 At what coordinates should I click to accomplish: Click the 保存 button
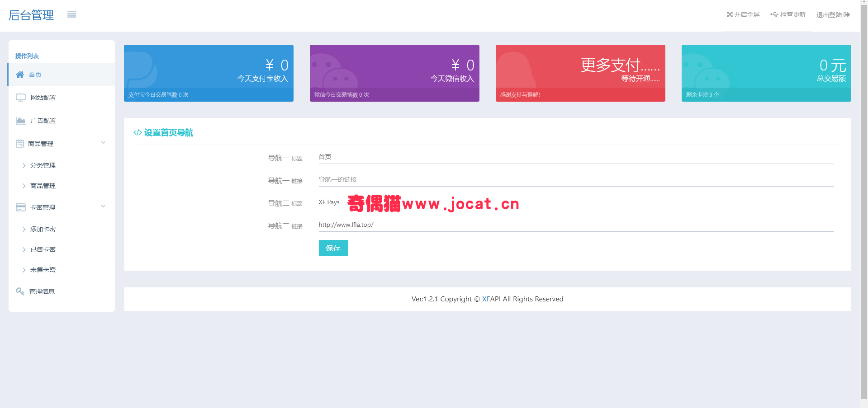click(333, 248)
